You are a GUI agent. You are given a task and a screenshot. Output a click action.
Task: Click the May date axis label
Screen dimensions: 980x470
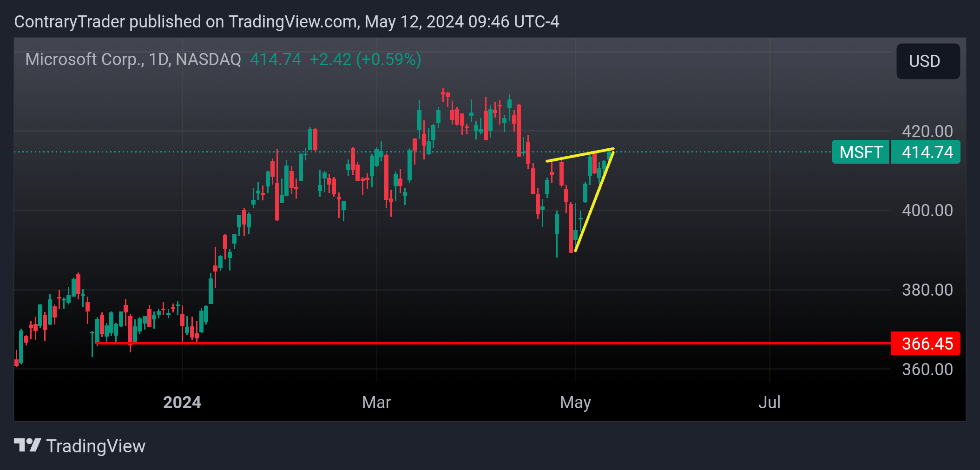(575, 402)
